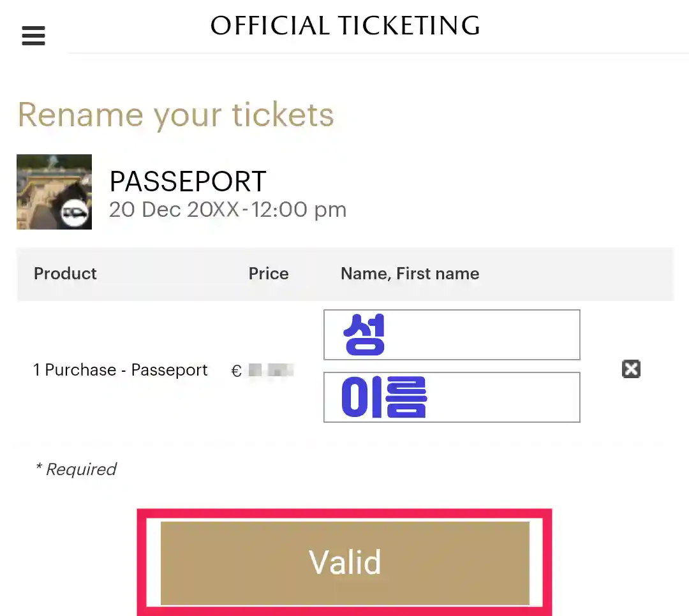Click the Product column header

pos(65,274)
